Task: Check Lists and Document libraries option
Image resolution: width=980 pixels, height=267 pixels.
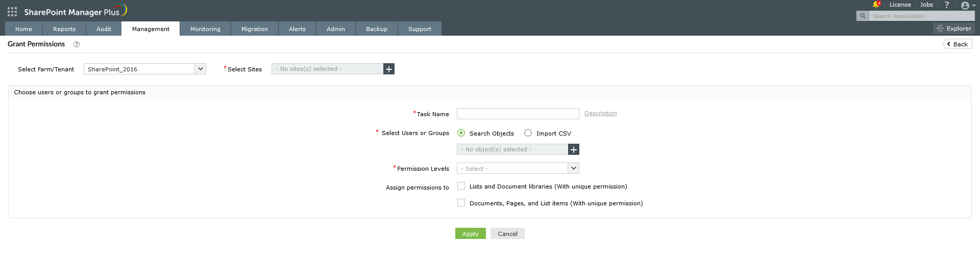Action: pos(461,186)
